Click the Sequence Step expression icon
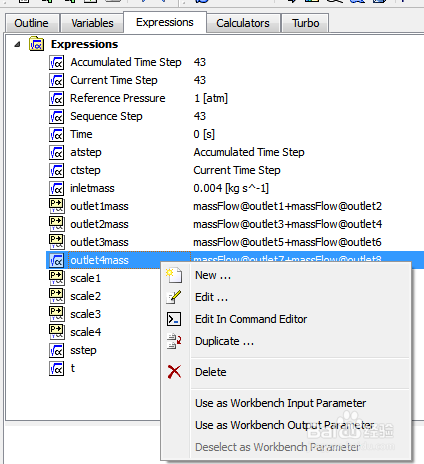424x464 pixels. click(56, 116)
